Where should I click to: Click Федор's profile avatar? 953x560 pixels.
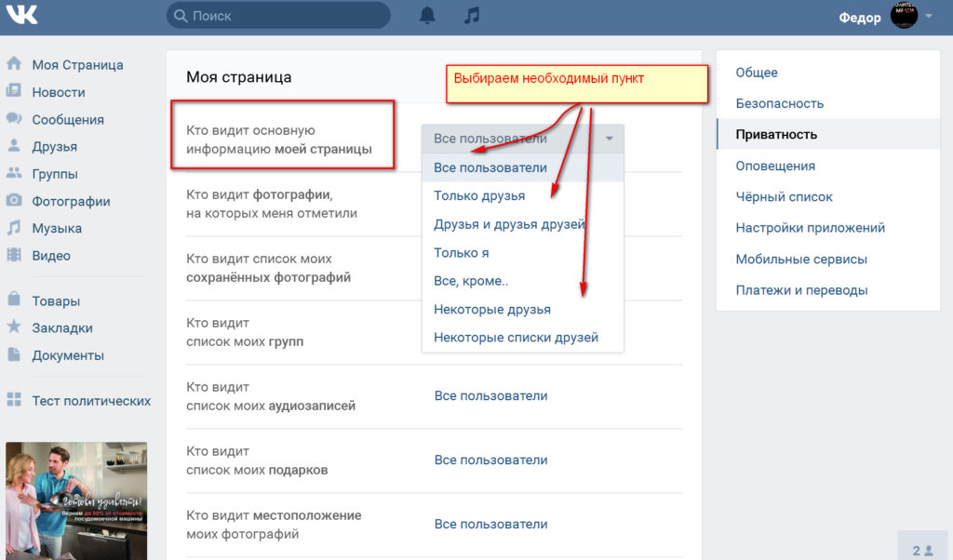904,15
